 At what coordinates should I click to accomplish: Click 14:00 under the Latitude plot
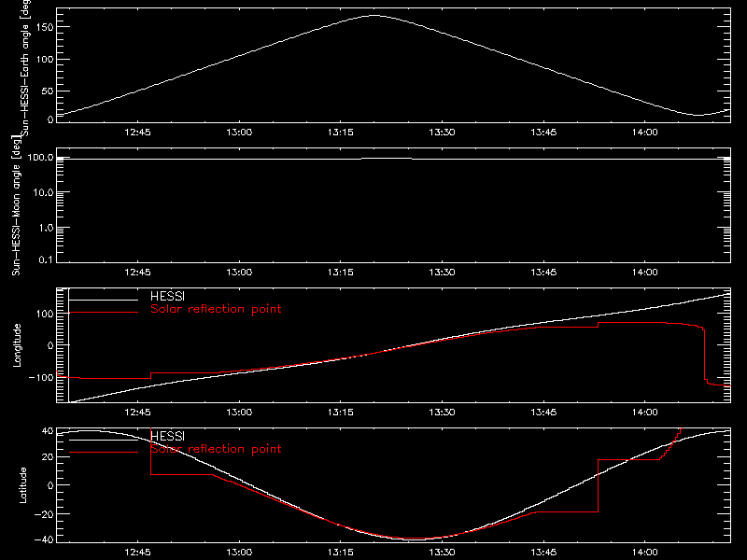pyautogui.click(x=645, y=552)
